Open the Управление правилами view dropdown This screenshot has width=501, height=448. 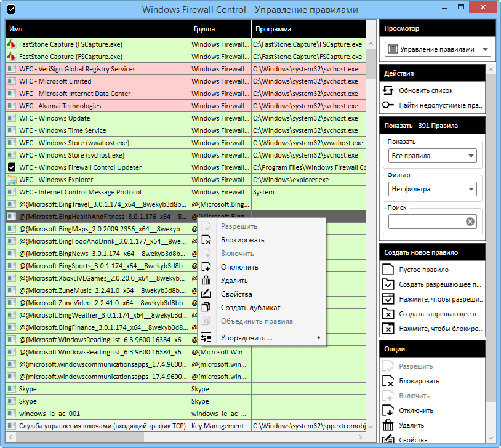(436, 49)
